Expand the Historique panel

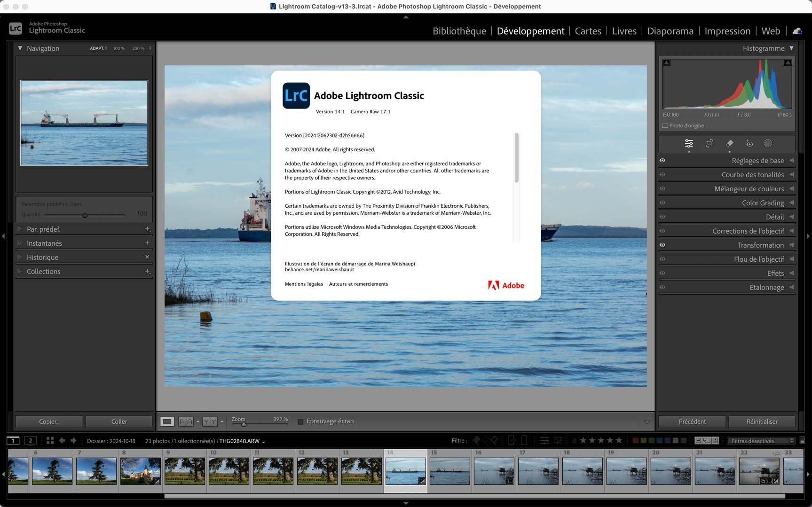[x=20, y=257]
